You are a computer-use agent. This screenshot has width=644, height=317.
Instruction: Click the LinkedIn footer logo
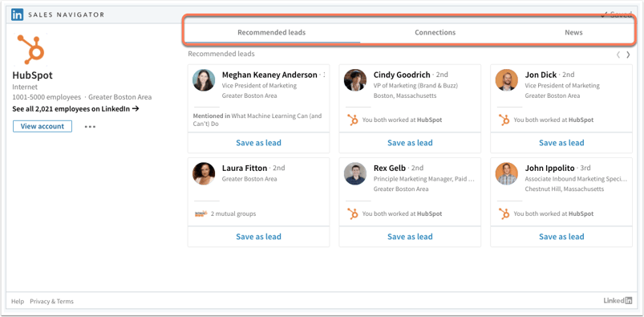tap(618, 301)
